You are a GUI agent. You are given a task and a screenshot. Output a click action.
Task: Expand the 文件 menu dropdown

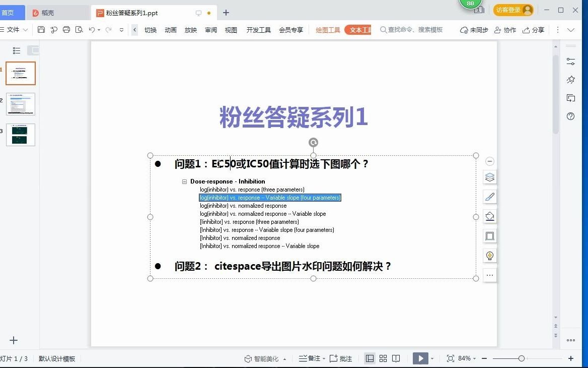point(14,30)
